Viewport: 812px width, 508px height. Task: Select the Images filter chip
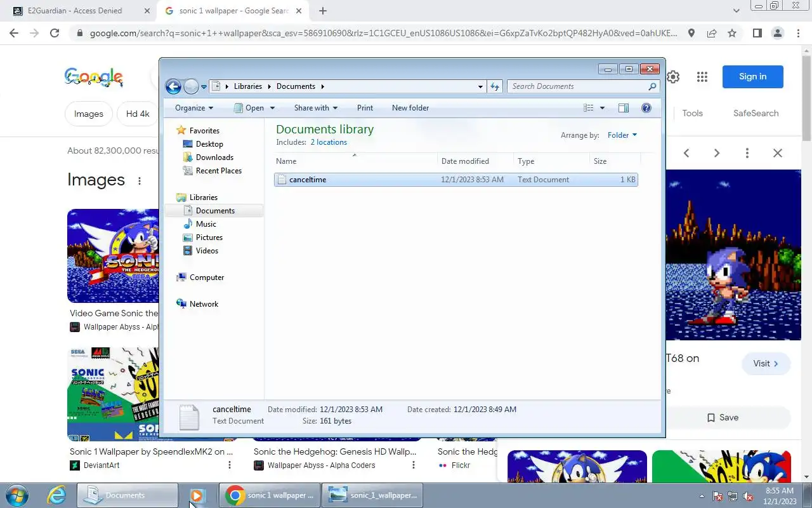(89, 114)
